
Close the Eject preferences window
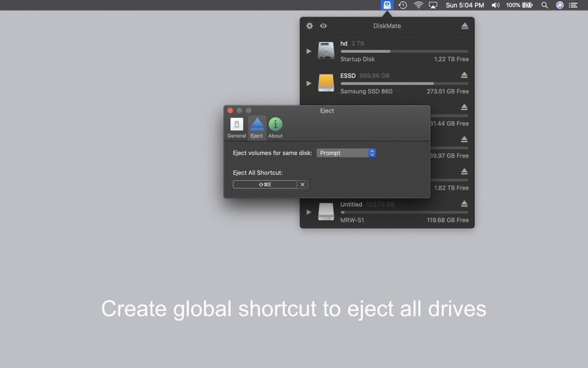click(x=230, y=110)
